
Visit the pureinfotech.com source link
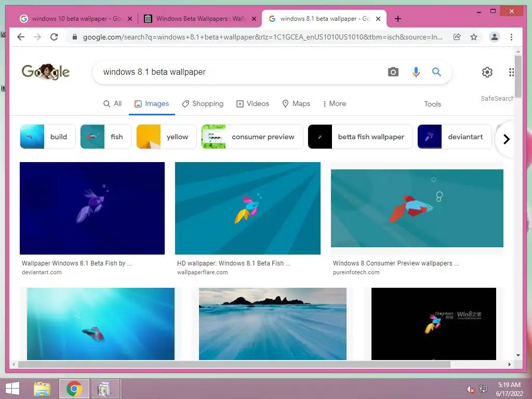click(x=356, y=272)
